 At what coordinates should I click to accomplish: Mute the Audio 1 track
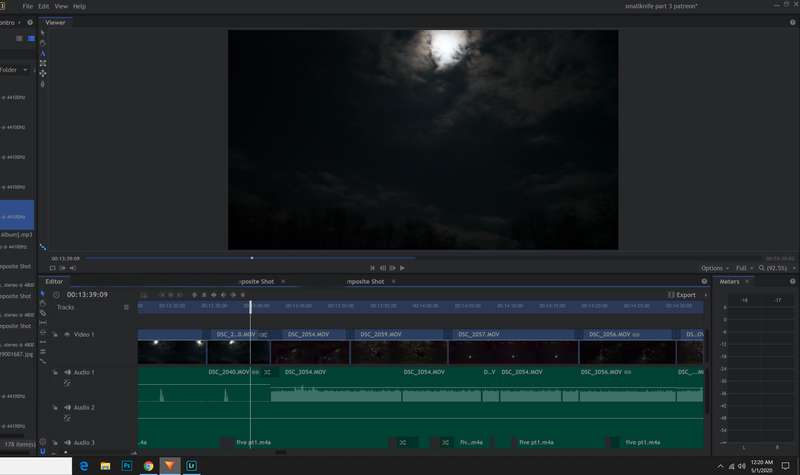67,372
